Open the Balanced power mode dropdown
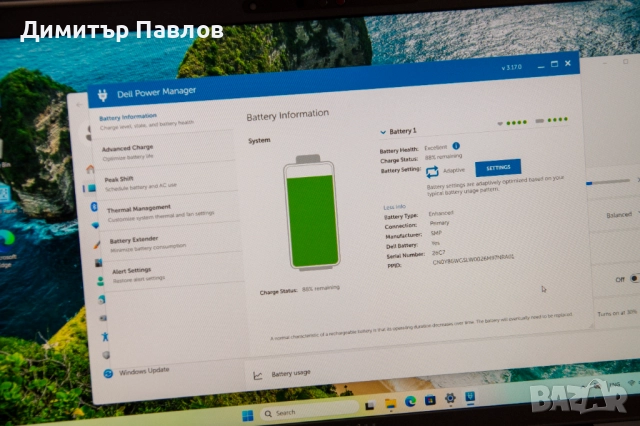 [620, 215]
